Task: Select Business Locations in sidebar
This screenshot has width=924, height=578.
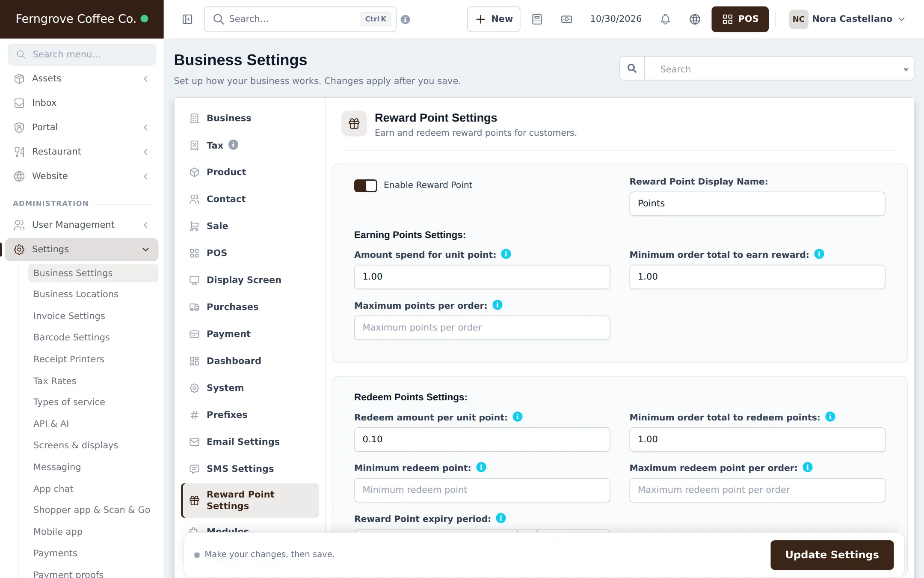Action: click(76, 294)
